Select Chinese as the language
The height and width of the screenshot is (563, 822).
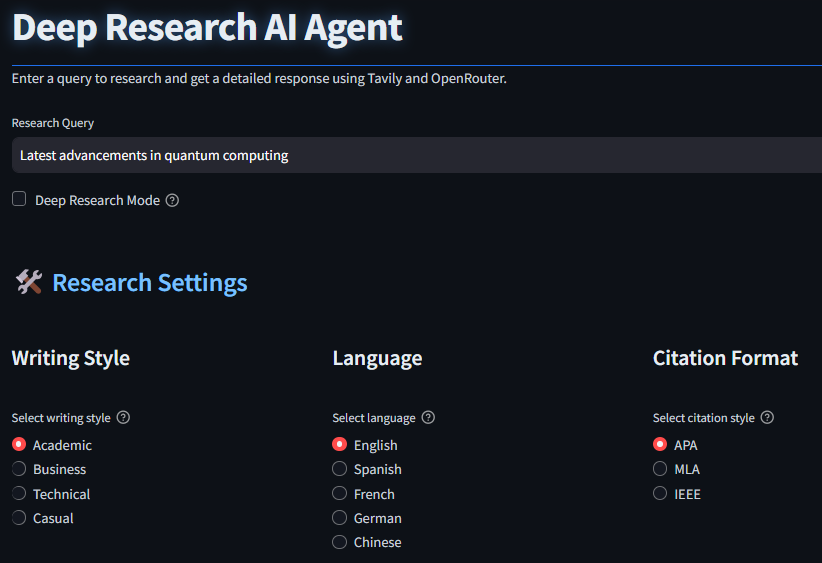pyautogui.click(x=340, y=542)
